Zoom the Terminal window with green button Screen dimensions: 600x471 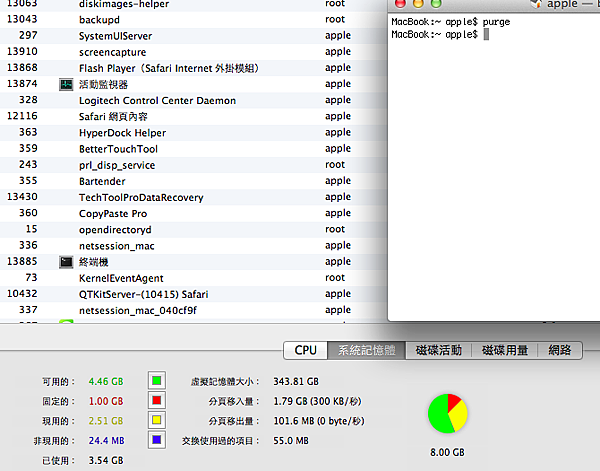pyautogui.click(x=436, y=3)
